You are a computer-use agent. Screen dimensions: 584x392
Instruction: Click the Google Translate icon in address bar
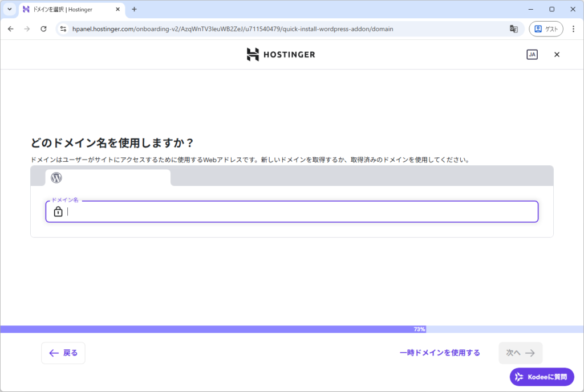coord(513,29)
